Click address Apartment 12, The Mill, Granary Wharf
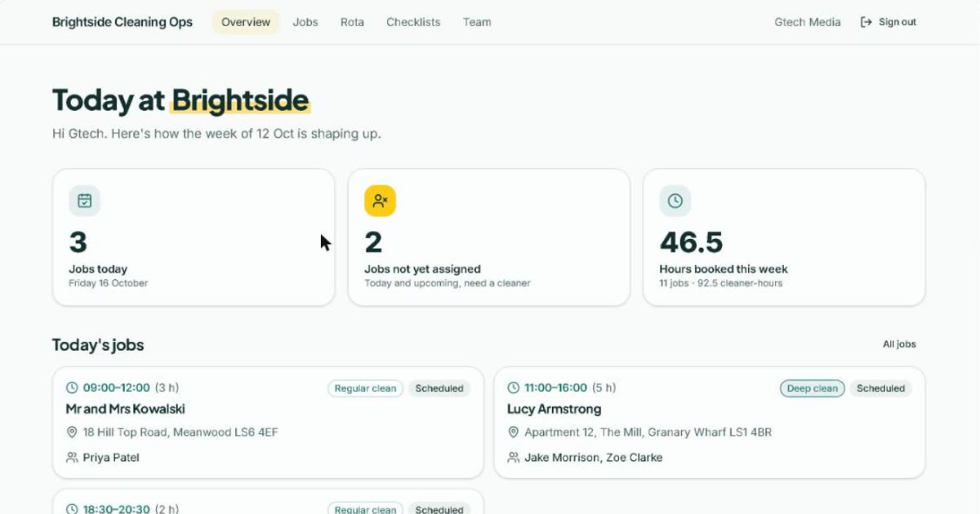The image size is (980, 514). click(648, 432)
